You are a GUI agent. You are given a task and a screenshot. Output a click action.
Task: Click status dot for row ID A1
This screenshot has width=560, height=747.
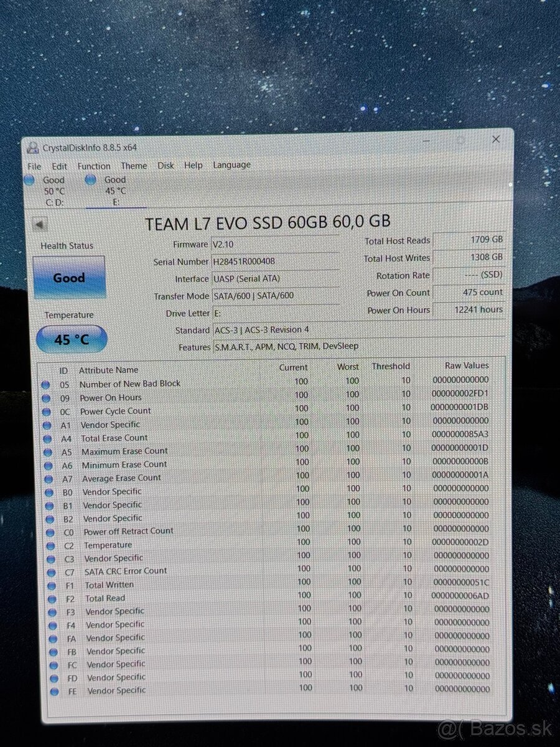[47, 426]
